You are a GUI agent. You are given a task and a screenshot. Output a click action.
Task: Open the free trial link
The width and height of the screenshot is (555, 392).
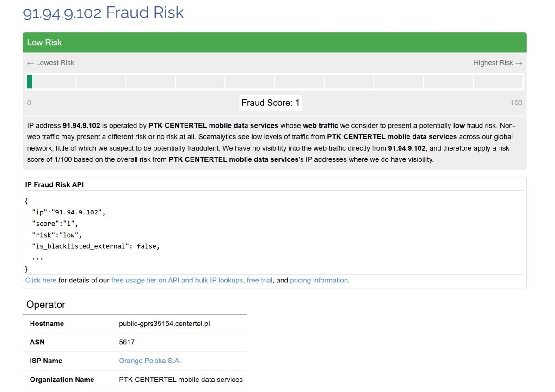(x=259, y=280)
